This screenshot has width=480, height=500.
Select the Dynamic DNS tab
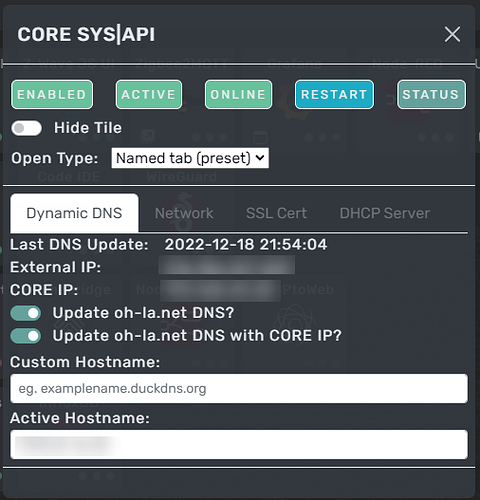(74, 213)
